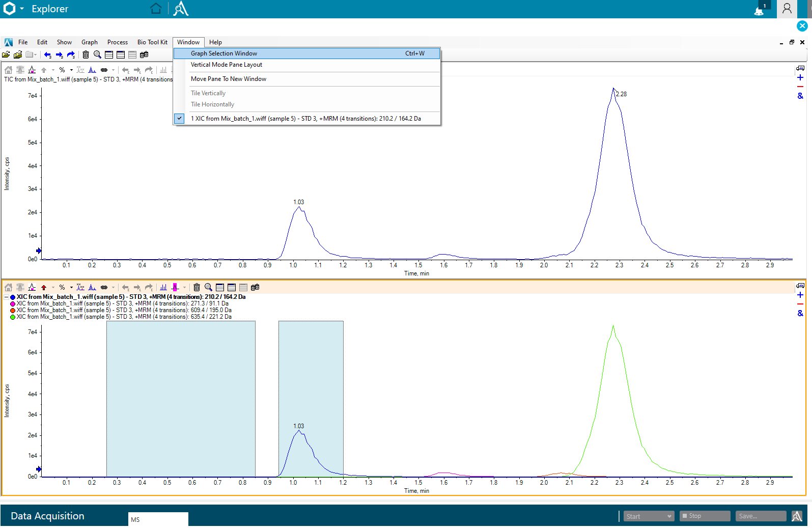812x528 pixels.
Task: Click the binoculars icon in the lower pane toolbar
Action: pos(255,287)
